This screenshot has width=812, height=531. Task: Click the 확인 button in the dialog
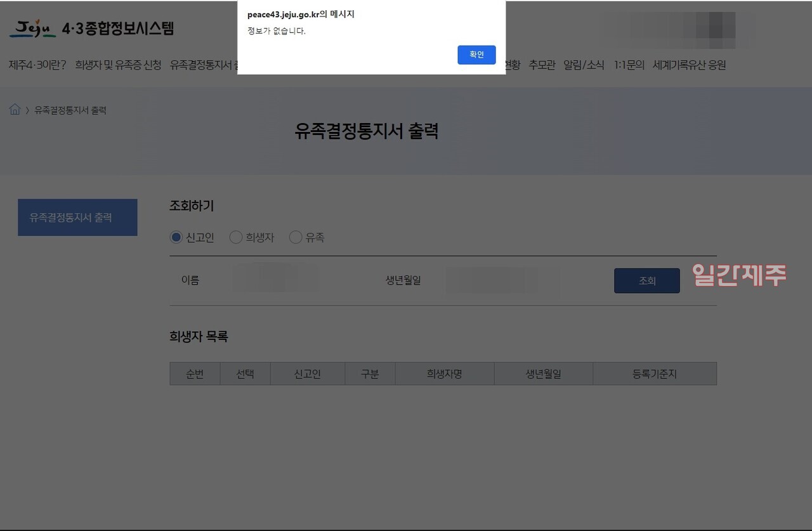pyautogui.click(x=476, y=55)
